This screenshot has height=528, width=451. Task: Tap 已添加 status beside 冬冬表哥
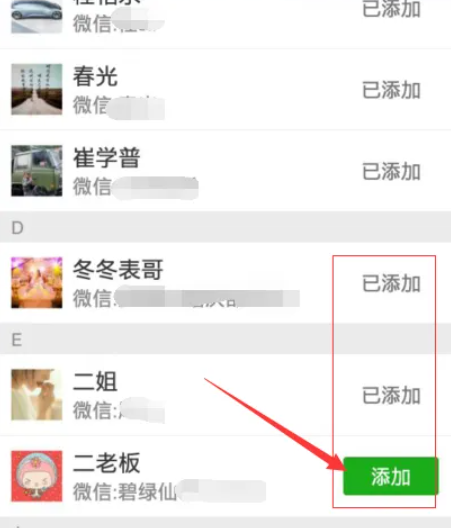[391, 283]
